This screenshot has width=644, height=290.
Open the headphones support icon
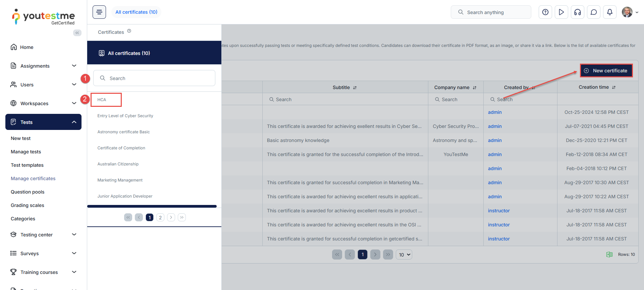[x=578, y=12]
